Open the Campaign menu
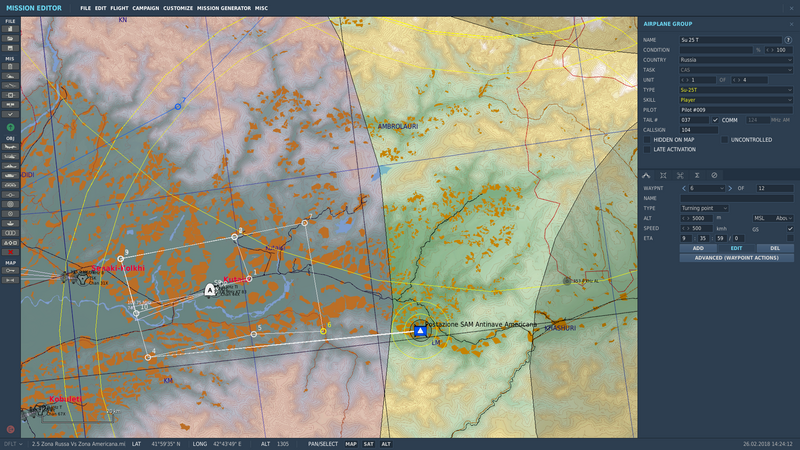 click(x=145, y=8)
